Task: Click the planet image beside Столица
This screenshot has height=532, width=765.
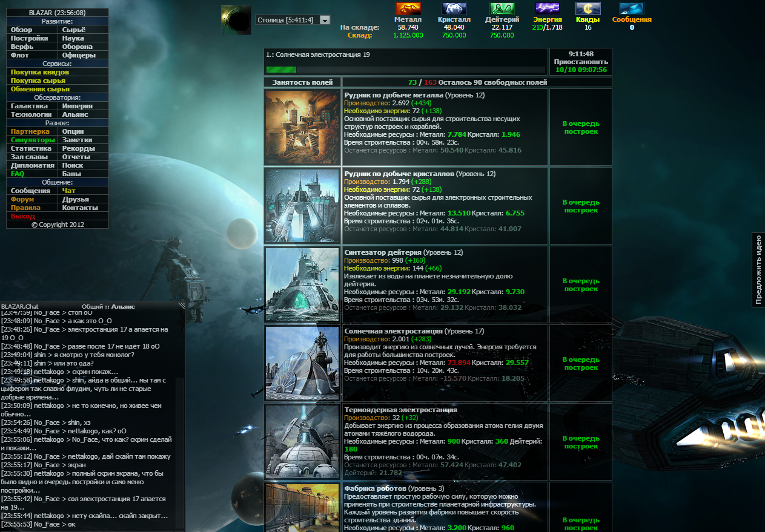Action: click(x=236, y=20)
